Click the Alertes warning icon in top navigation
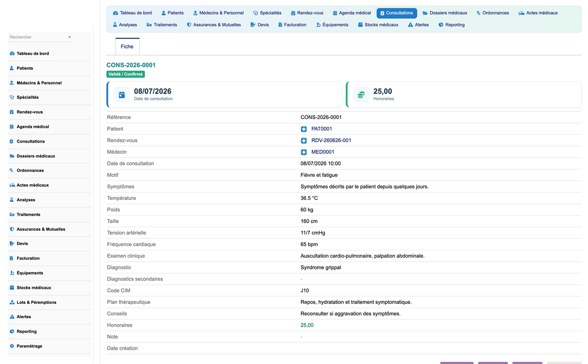Screen dimensions: 588x364 coord(410,25)
